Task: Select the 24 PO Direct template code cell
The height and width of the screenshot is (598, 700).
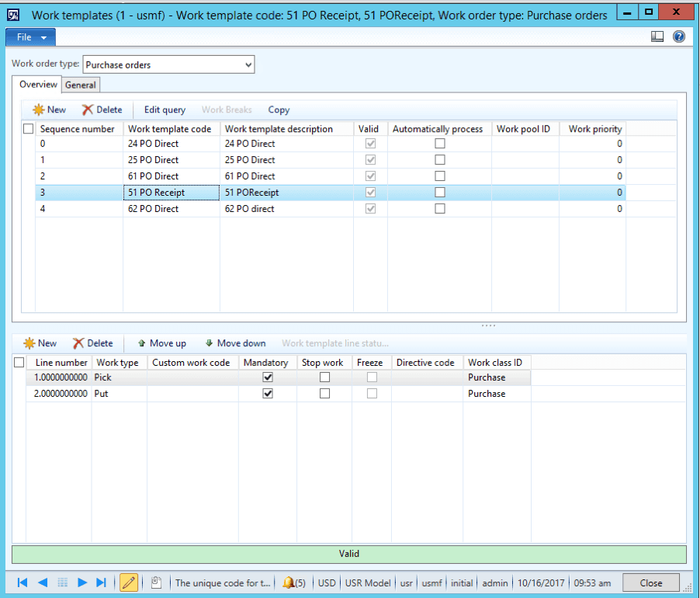Action: 172,144
